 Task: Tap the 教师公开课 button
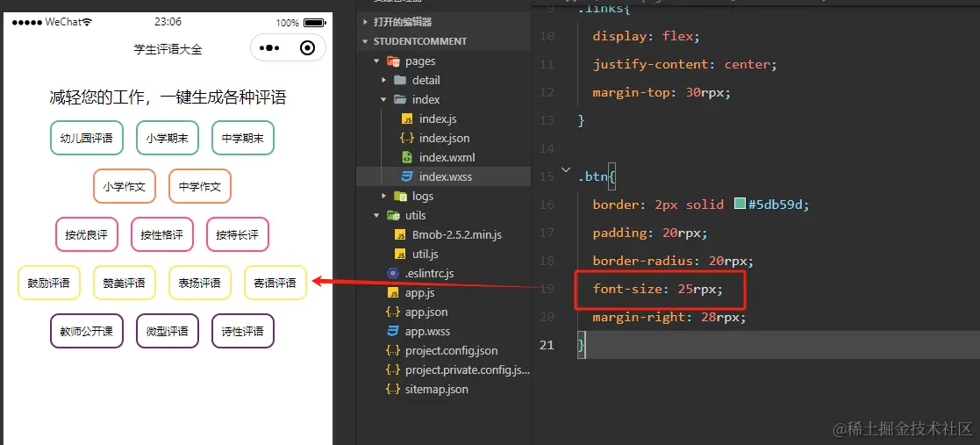coord(87,331)
